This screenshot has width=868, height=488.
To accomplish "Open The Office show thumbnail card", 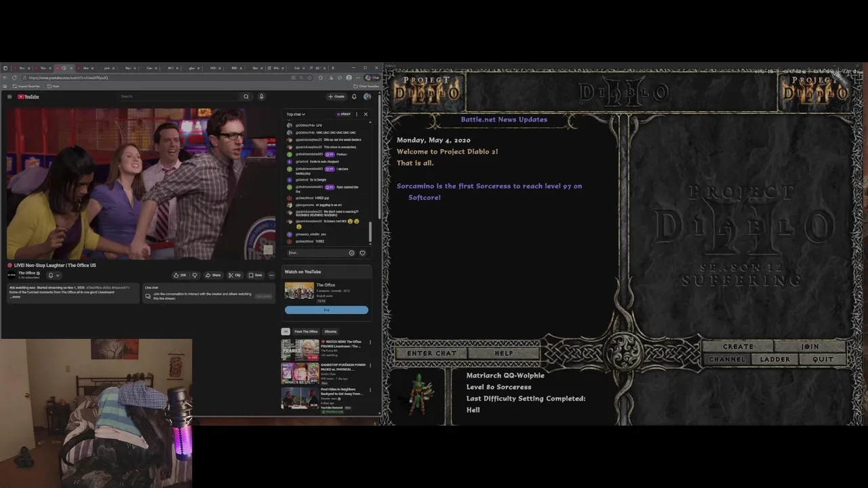I will click(x=299, y=291).
